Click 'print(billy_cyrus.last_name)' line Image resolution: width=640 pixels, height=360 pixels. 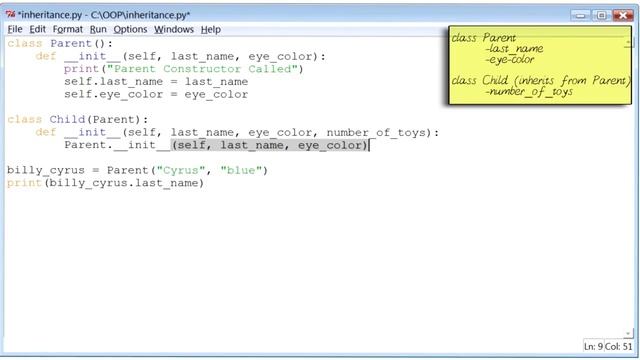coord(105,183)
